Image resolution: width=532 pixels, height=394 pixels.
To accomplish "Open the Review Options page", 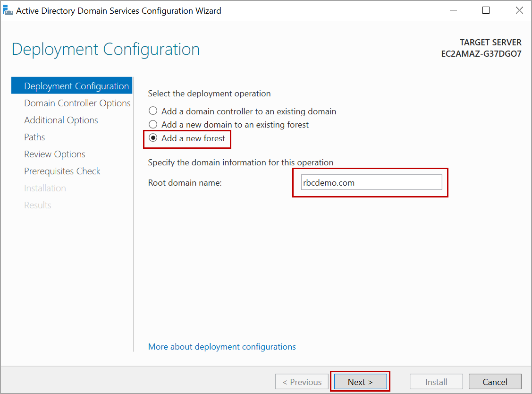I will coord(55,154).
